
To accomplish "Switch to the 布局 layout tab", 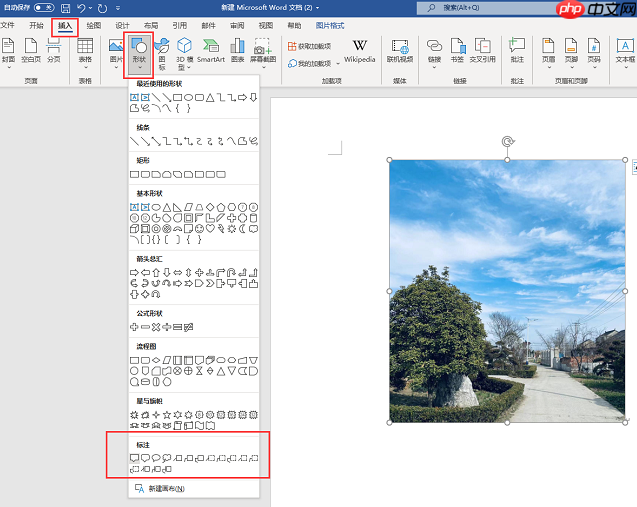I will (x=151, y=26).
